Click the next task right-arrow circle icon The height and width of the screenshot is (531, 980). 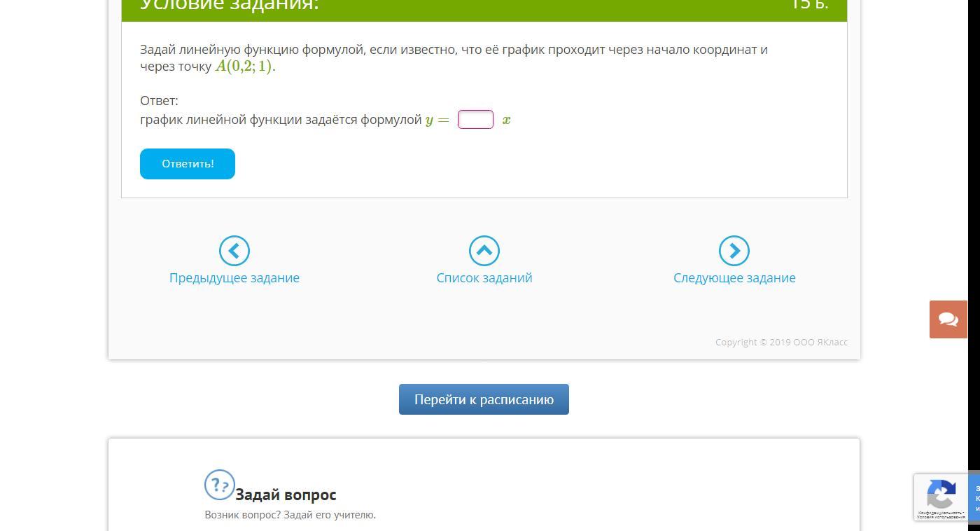(734, 251)
